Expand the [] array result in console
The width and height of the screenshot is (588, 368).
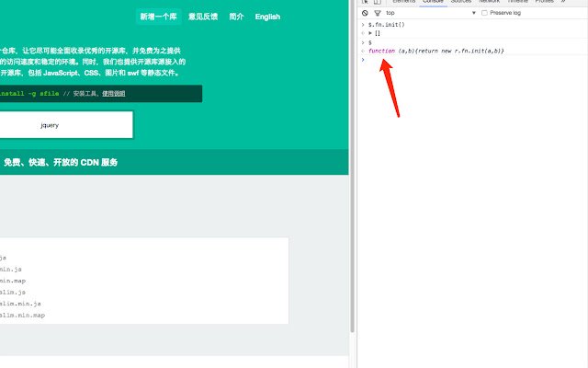click(x=370, y=33)
